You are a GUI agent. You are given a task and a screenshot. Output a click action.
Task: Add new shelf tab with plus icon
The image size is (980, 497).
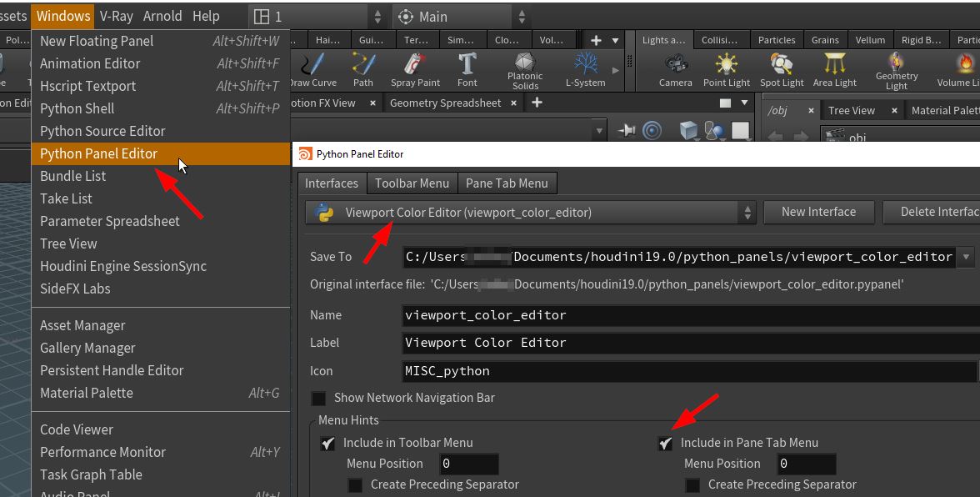pos(596,40)
